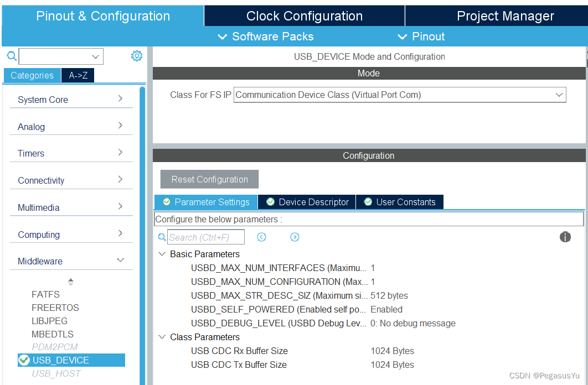
Task: Select the USBD_DEBUG_LEVEL parameter row
Action: pos(323,323)
